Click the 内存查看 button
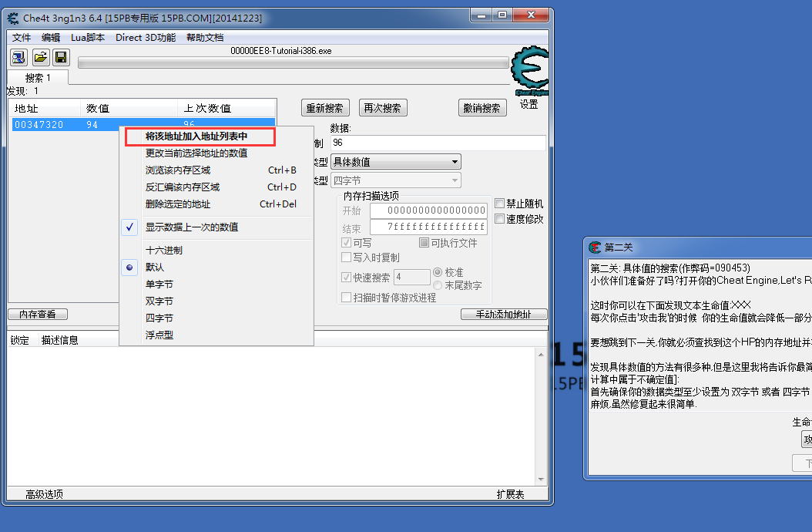This screenshot has height=532, width=812. point(38,315)
